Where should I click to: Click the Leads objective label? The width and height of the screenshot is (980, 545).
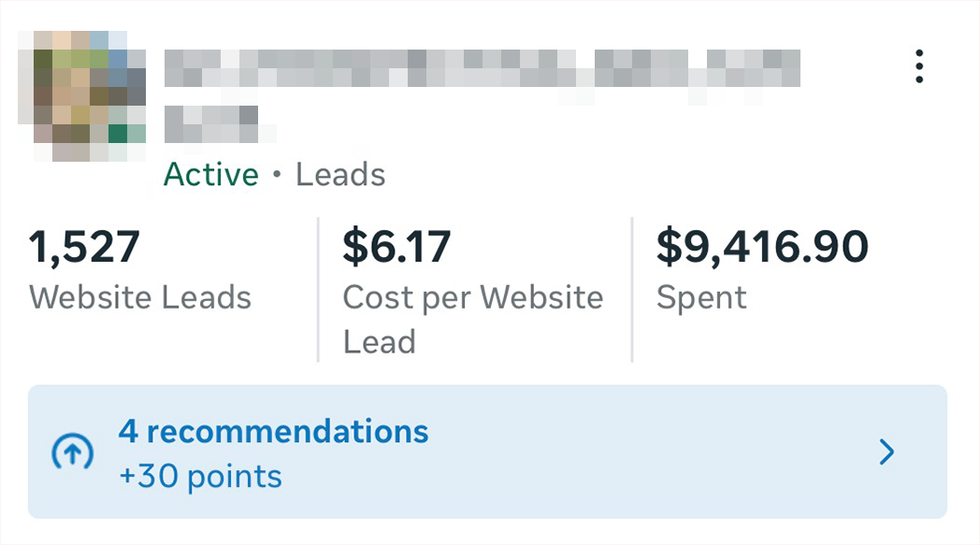tap(340, 175)
